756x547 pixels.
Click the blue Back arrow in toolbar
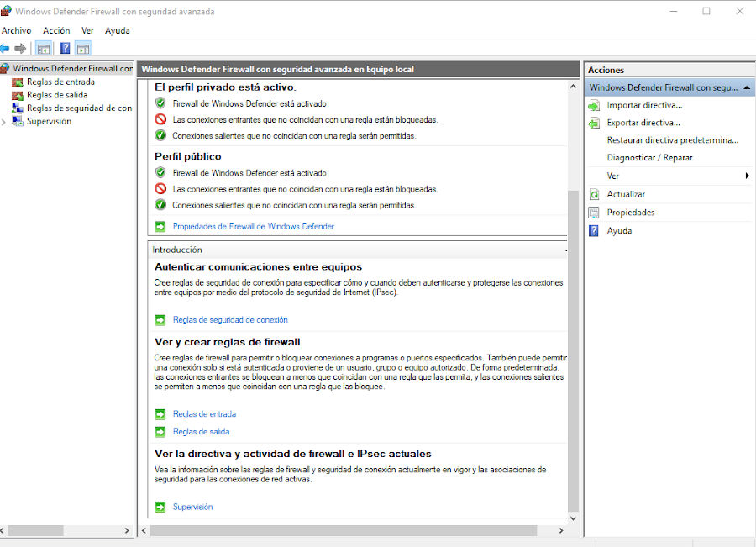pos(6,48)
